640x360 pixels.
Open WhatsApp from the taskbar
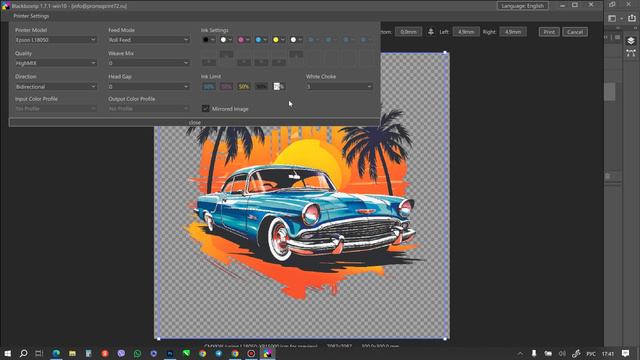(x=138, y=353)
